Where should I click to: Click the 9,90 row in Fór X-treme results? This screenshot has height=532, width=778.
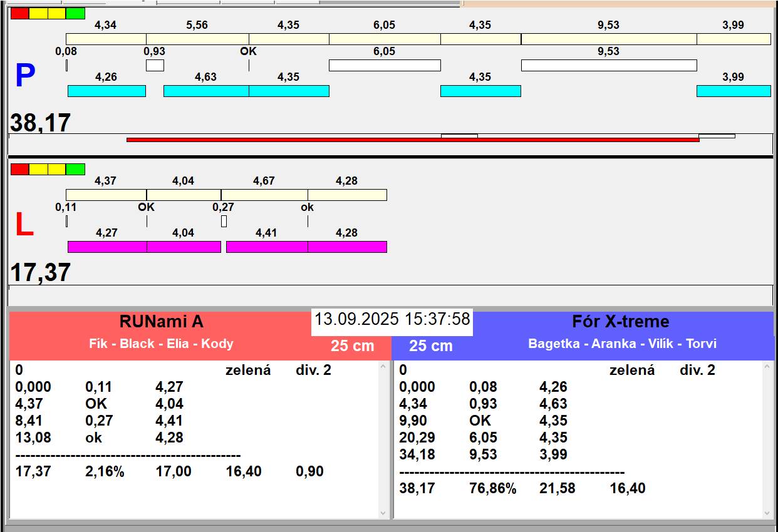tap(484, 421)
